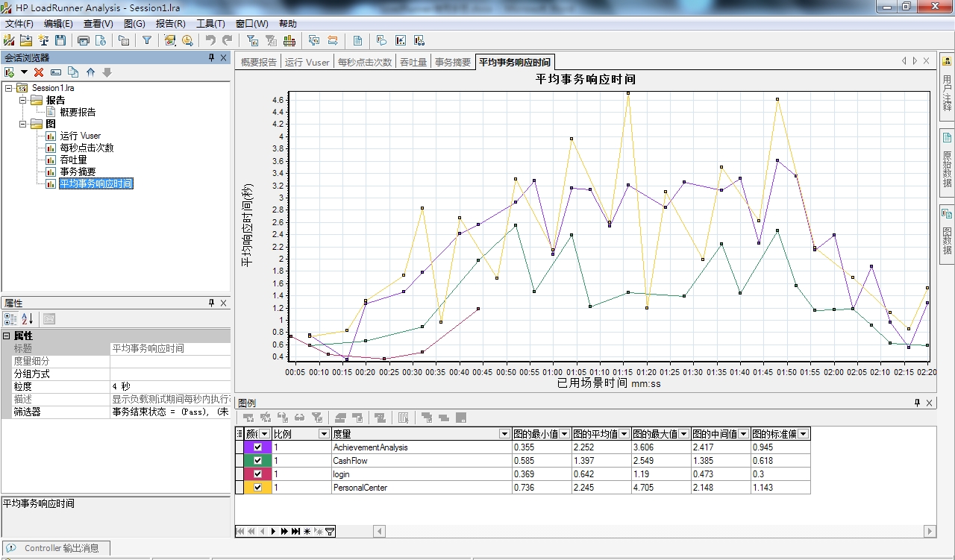Click the graph filter icon after Redo

coord(253,40)
